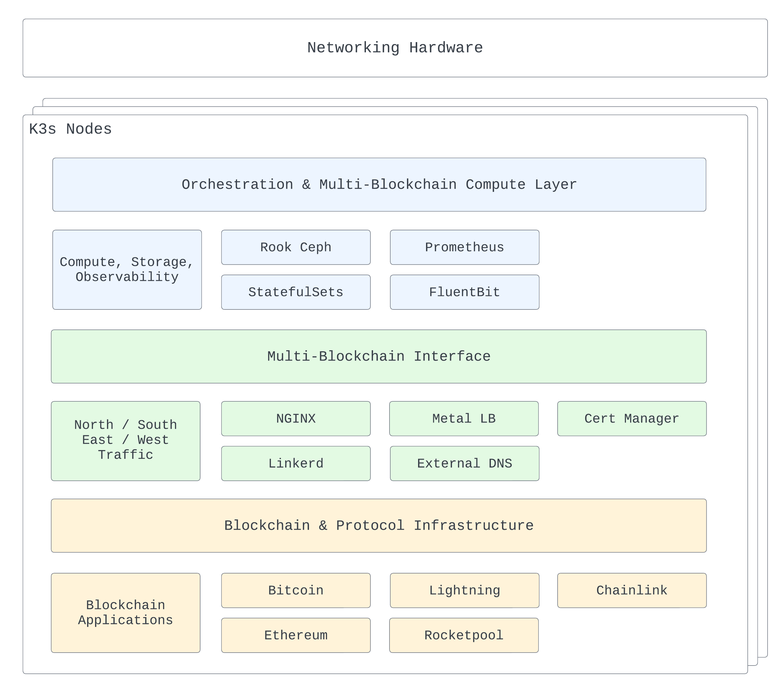Click the Bitcoin box
The height and width of the screenshot is (696, 784).
[x=296, y=591]
